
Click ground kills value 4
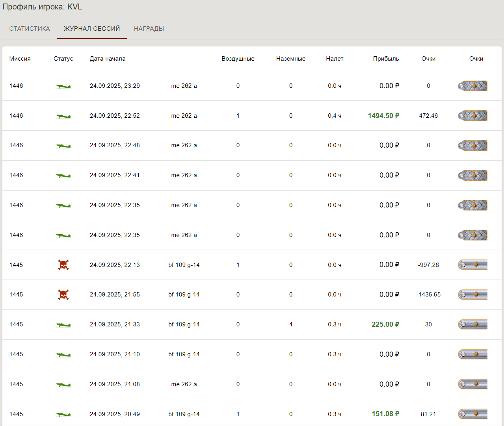(x=291, y=324)
